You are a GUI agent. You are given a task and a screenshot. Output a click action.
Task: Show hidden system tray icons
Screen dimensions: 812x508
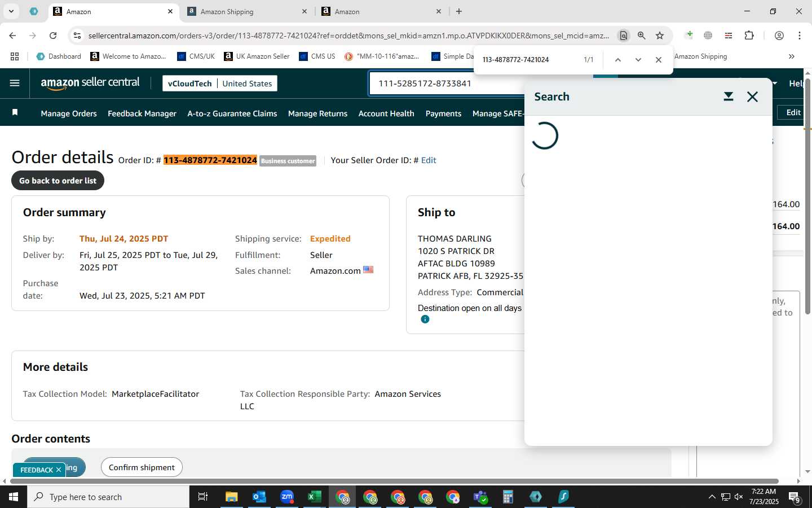(x=712, y=497)
